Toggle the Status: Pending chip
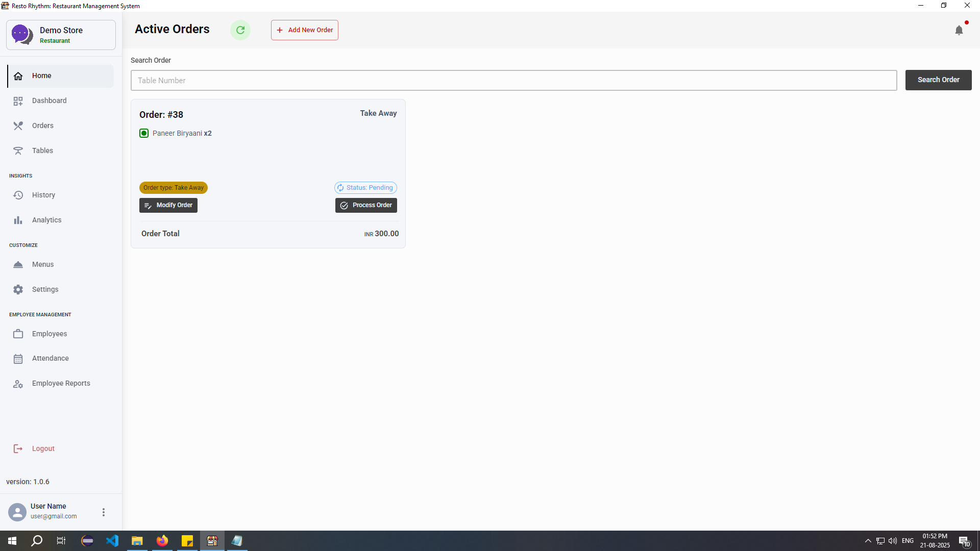Viewport: 980px width, 551px height. (365, 188)
